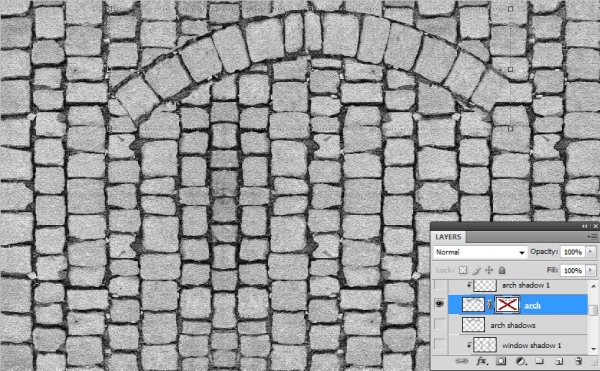The width and height of the screenshot is (600, 371).
Task: Lock transparent pixels
Action: [463, 270]
